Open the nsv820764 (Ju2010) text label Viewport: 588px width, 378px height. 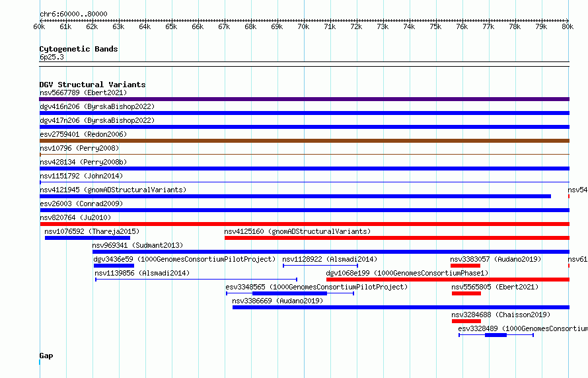point(75,217)
